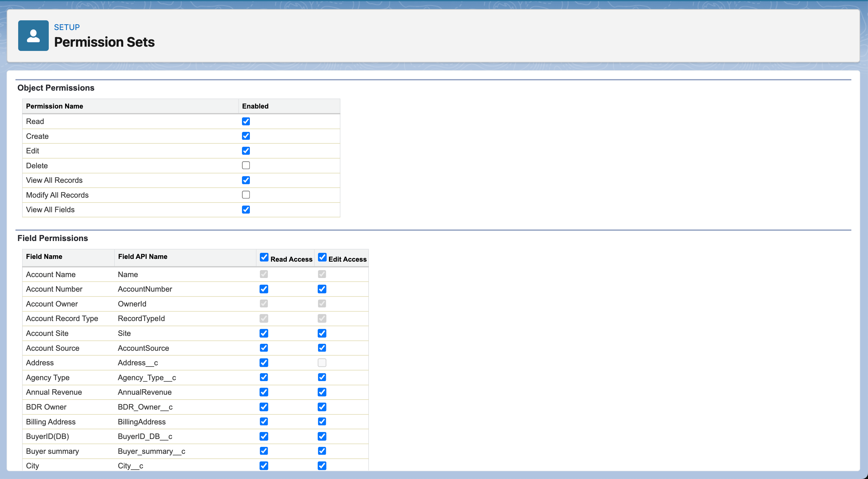Toggle Read Access for BDR Owner

pyautogui.click(x=264, y=407)
